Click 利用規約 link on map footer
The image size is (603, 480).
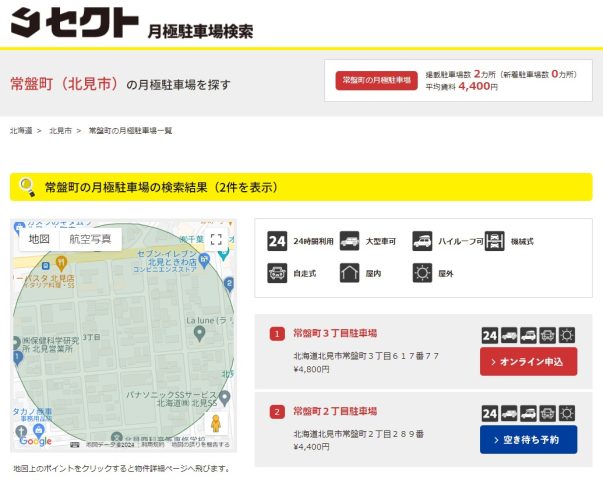153,445
